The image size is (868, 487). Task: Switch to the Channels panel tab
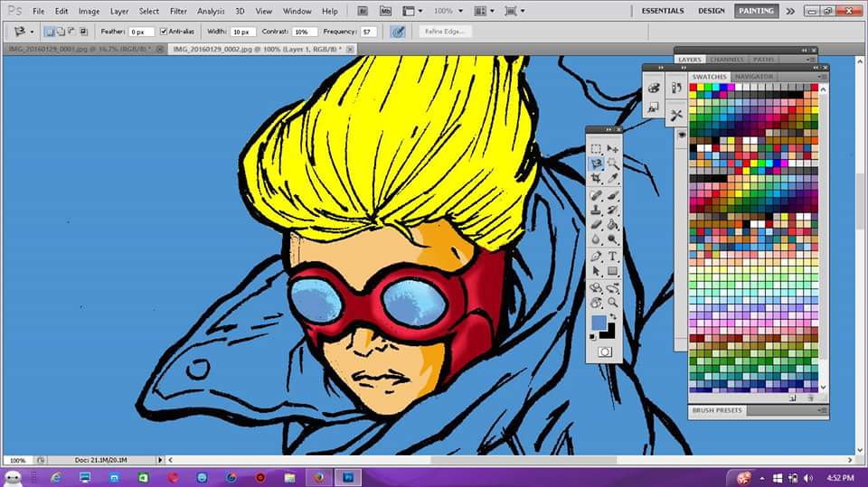[x=726, y=60]
